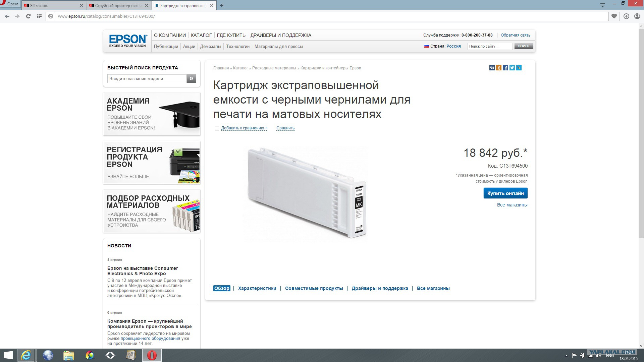Open the 'Академия Epson' banner

click(152, 114)
